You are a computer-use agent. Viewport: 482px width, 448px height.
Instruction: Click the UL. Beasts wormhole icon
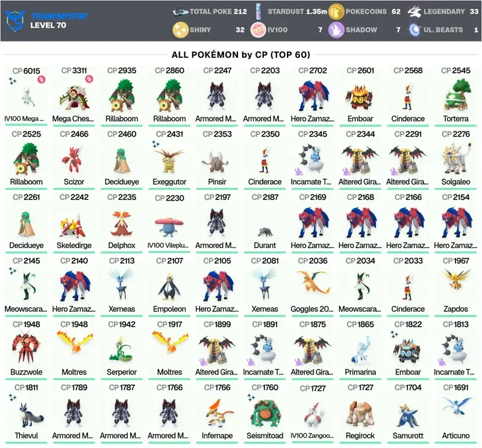pyautogui.click(x=414, y=30)
